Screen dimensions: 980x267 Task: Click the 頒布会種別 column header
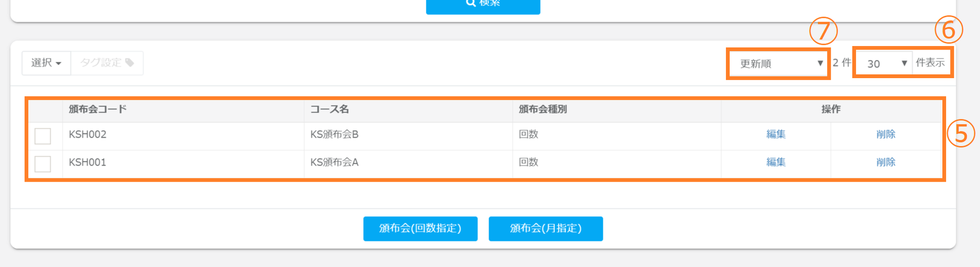click(543, 109)
